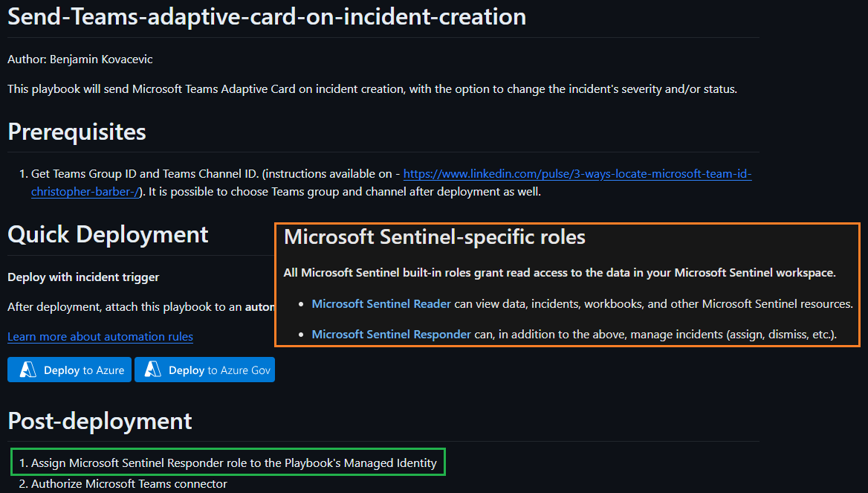Click the Send-Teams-adaptive-card-on-incident-creation title

(267, 17)
